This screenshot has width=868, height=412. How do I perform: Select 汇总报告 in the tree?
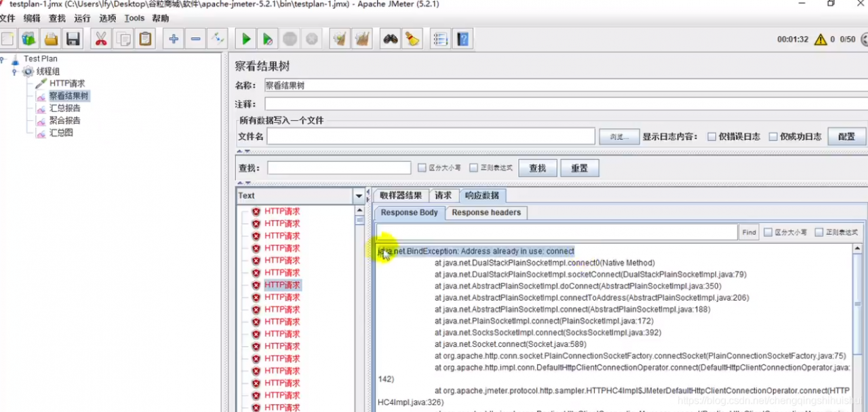(64, 108)
